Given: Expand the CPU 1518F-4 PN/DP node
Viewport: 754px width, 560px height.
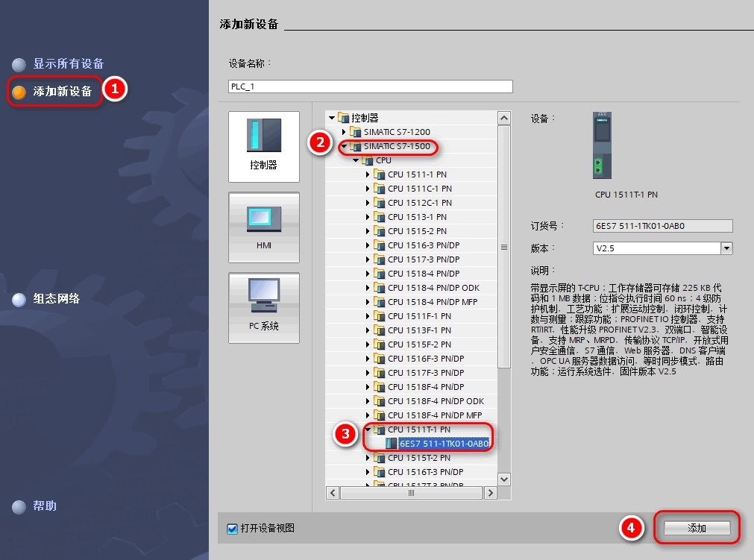Looking at the screenshot, I should pyautogui.click(x=368, y=387).
